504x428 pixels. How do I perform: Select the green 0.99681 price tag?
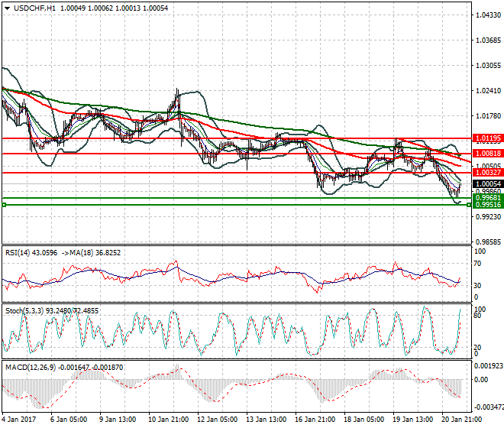pos(486,198)
